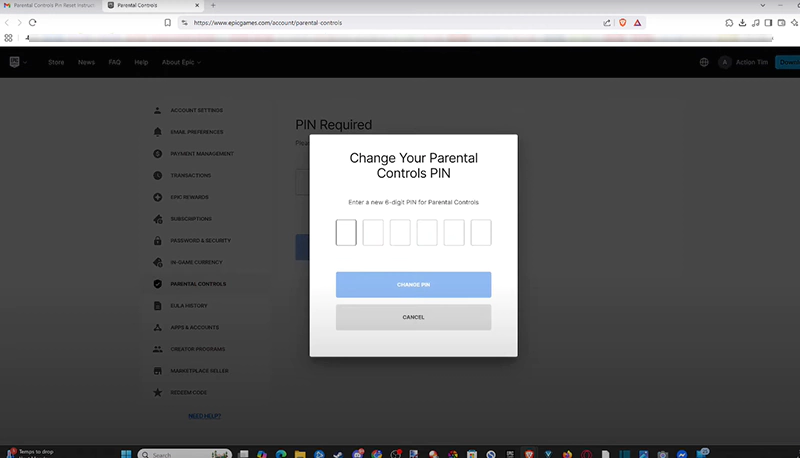Screen dimensions: 800x458
Task: Expand the About Epic dropdown
Action: pos(181,62)
